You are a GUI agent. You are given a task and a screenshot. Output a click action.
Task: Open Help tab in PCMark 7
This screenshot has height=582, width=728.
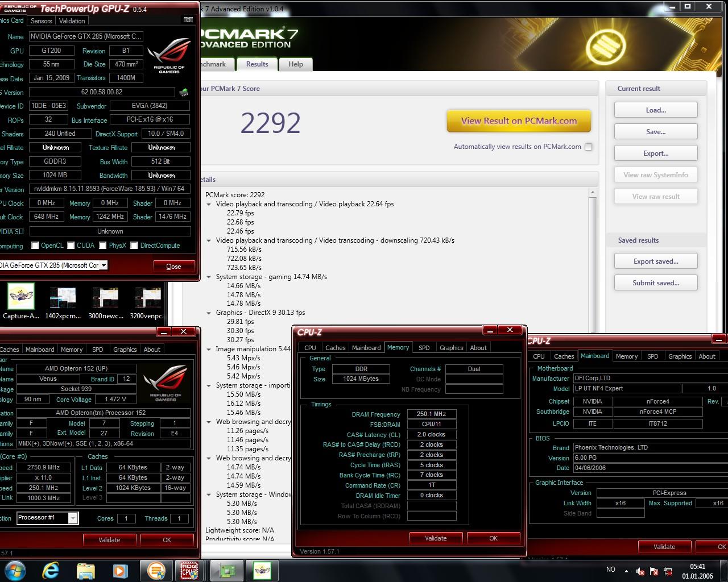pos(296,64)
